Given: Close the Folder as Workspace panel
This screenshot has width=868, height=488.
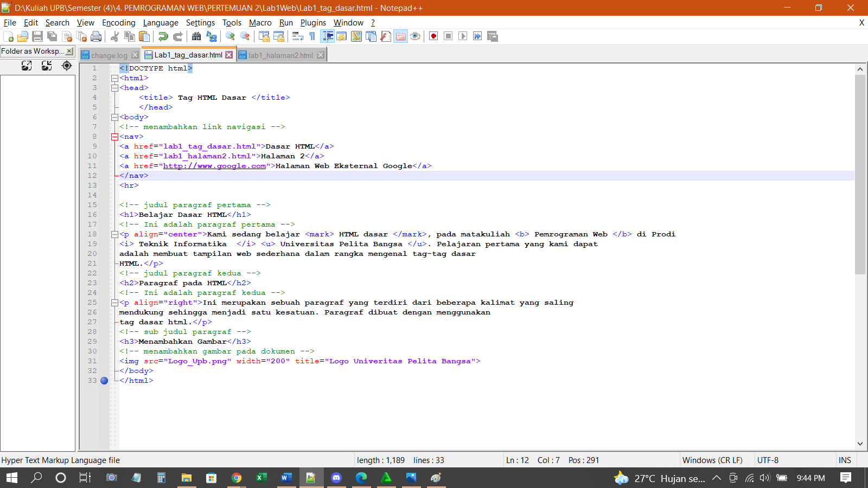Looking at the screenshot, I should click(x=69, y=51).
